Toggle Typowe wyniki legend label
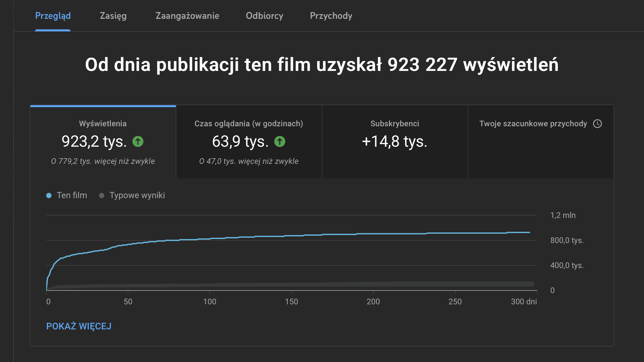This screenshot has width=644, height=362. coord(137,195)
